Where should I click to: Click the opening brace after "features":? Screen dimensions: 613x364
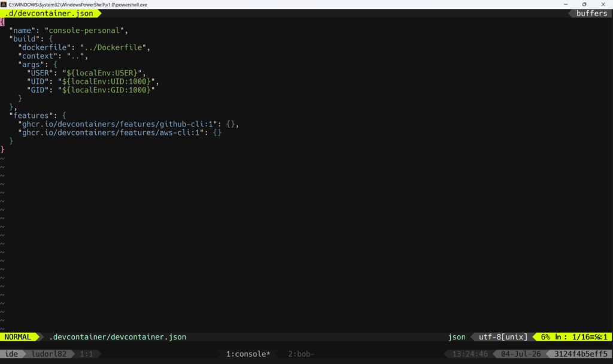coord(64,116)
